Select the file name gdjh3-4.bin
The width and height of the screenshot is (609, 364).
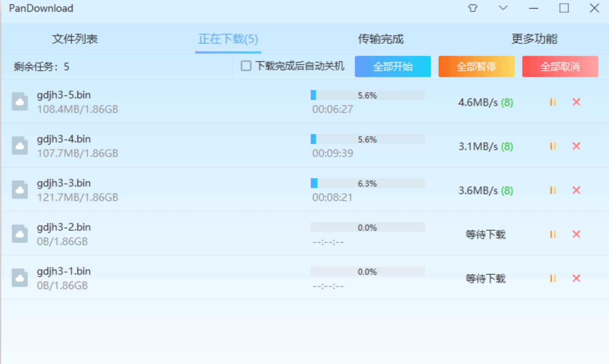pos(64,139)
